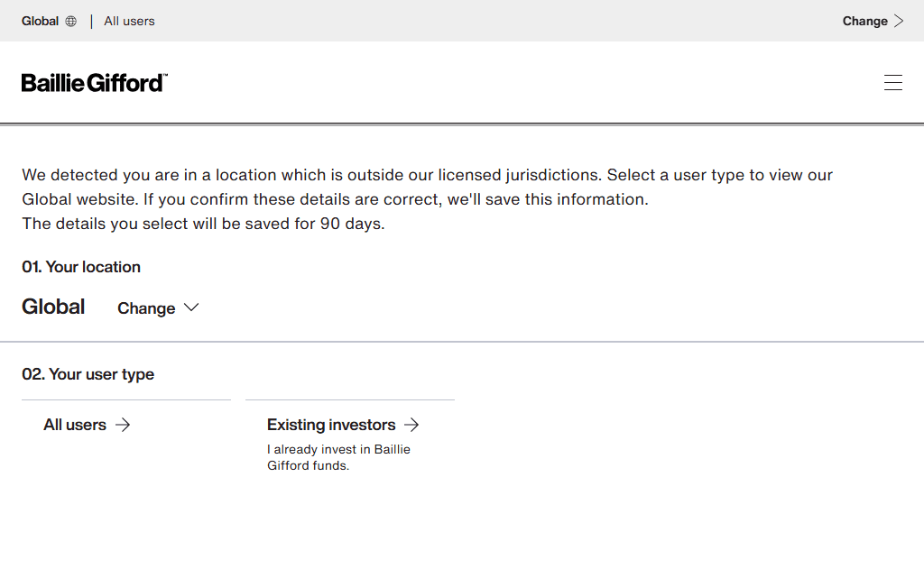The width and height of the screenshot is (924, 578).
Task: Click the arrow icon next to All users
Action: pyautogui.click(x=123, y=425)
